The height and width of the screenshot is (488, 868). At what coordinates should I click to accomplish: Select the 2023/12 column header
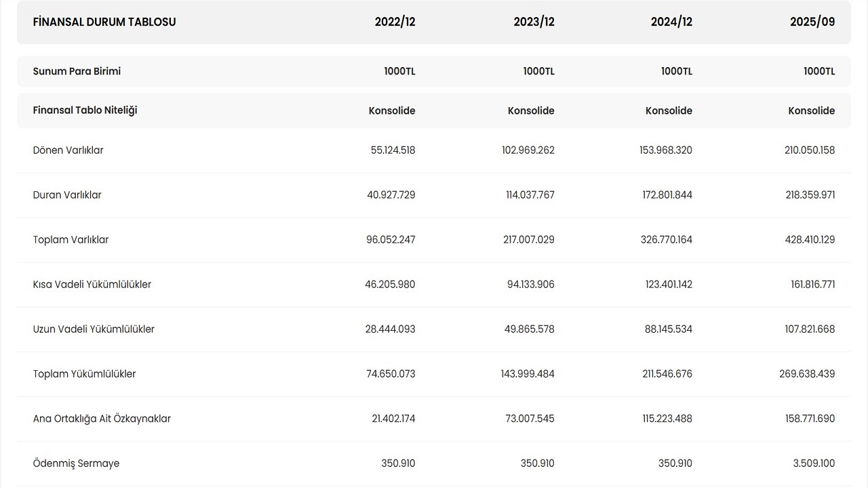coord(534,22)
